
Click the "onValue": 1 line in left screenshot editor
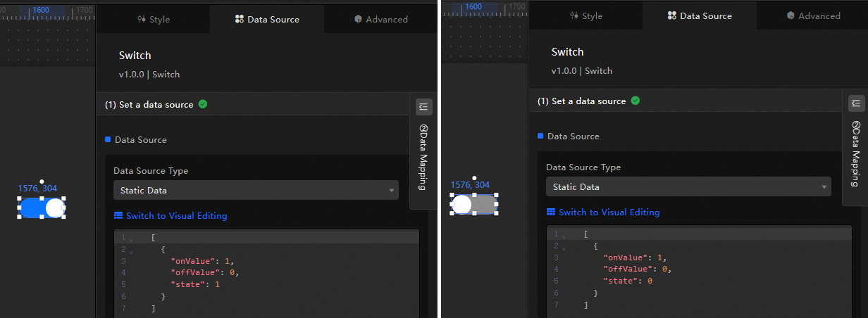(203, 261)
